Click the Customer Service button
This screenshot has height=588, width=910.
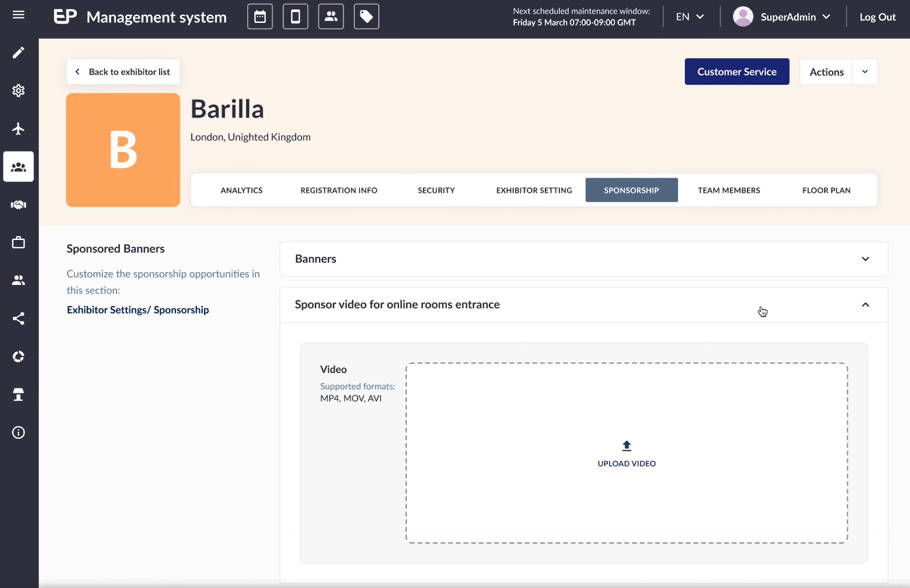click(737, 72)
